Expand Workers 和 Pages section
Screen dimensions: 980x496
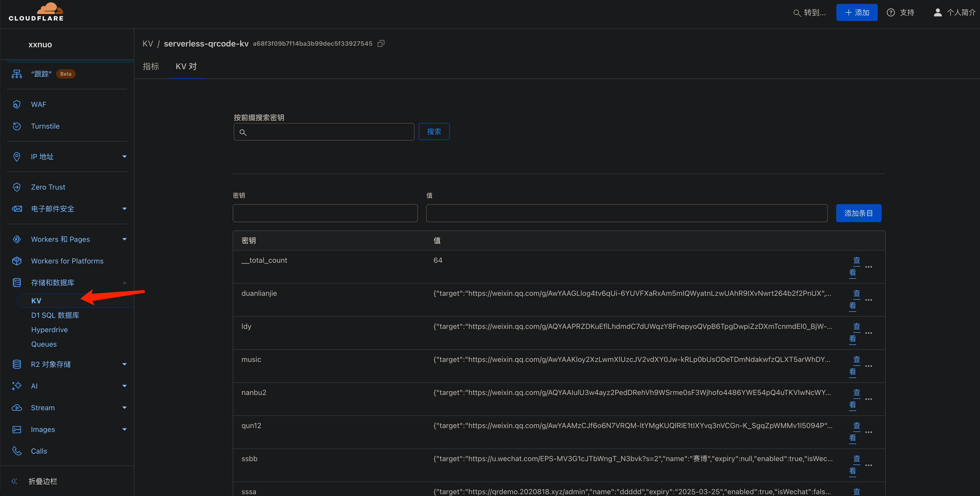tap(124, 239)
